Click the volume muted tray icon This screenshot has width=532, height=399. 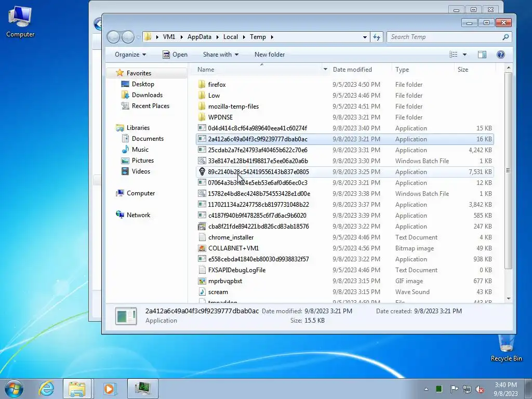pyautogui.click(x=480, y=389)
